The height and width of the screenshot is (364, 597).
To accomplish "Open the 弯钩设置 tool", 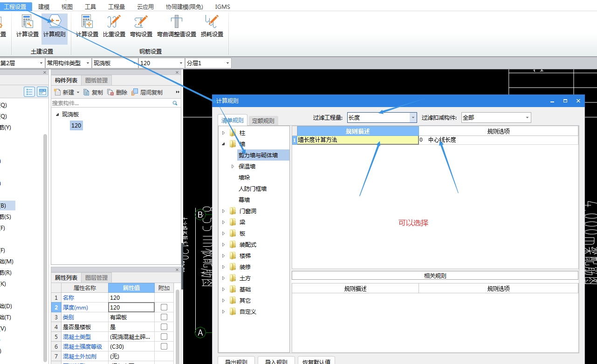I will point(141,27).
